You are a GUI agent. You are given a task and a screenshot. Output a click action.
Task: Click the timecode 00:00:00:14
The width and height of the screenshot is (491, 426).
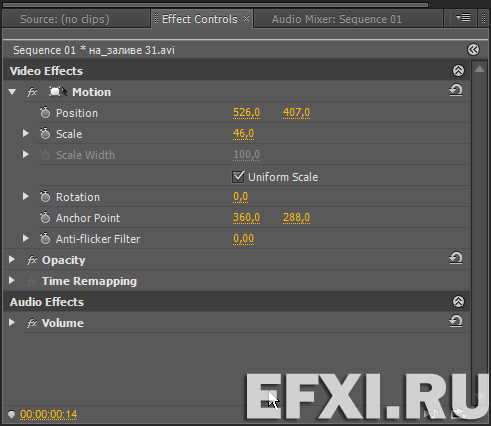[x=49, y=414]
